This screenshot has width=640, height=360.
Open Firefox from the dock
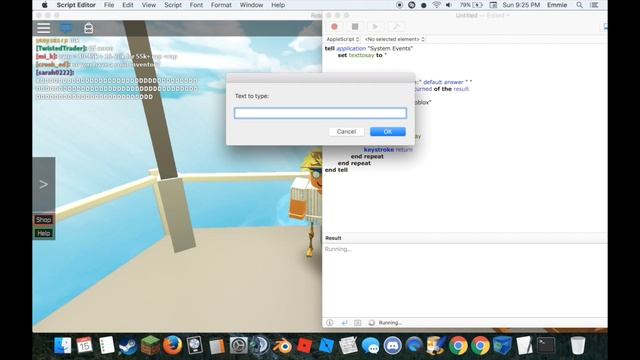pyautogui.click(x=172, y=345)
